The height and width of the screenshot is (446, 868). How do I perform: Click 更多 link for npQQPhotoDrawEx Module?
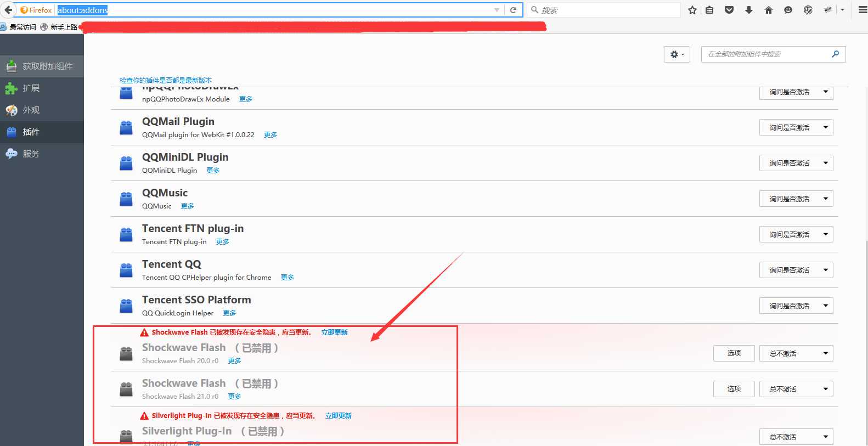click(246, 99)
